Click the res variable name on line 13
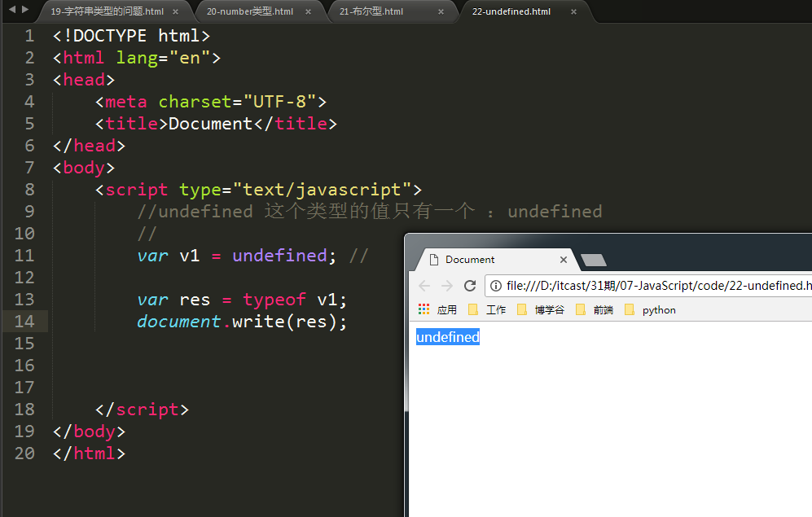Image resolution: width=812 pixels, height=517 pixels. pos(195,300)
